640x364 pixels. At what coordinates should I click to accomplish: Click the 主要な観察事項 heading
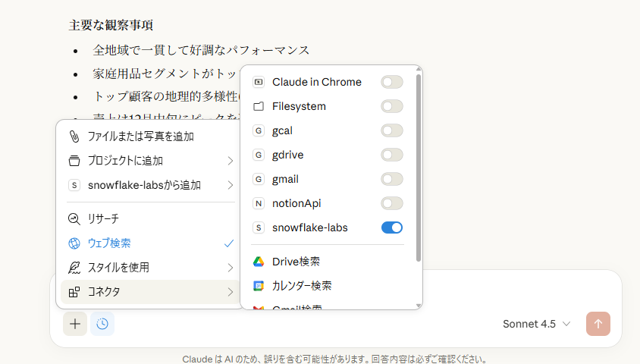pyautogui.click(x=111, y=25)
